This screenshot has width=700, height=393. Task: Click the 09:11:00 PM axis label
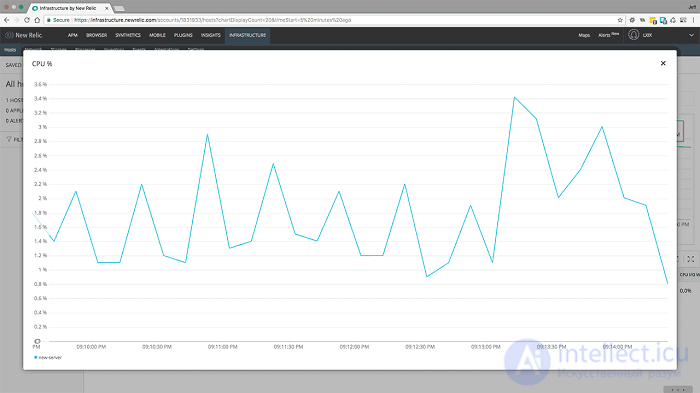[x=222, y=347]
